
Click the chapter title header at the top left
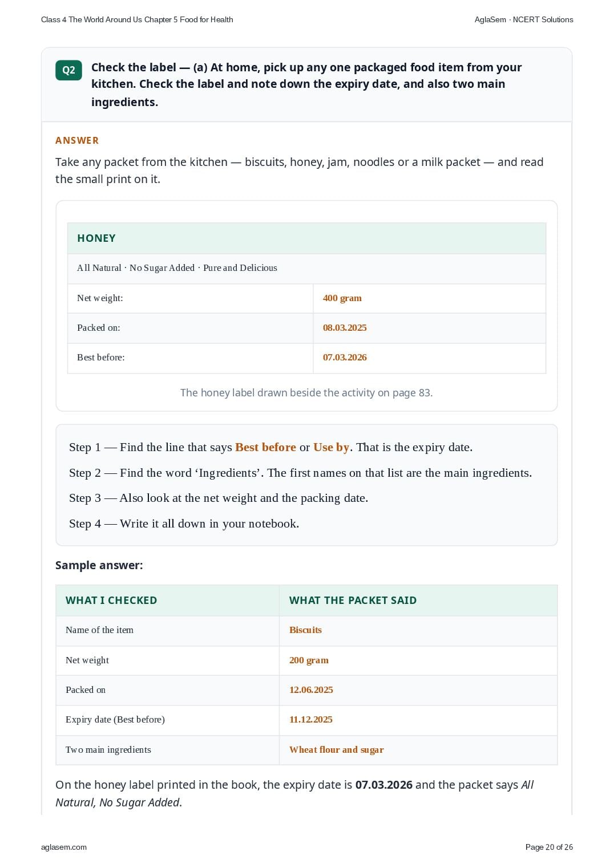tap(137, 19)
